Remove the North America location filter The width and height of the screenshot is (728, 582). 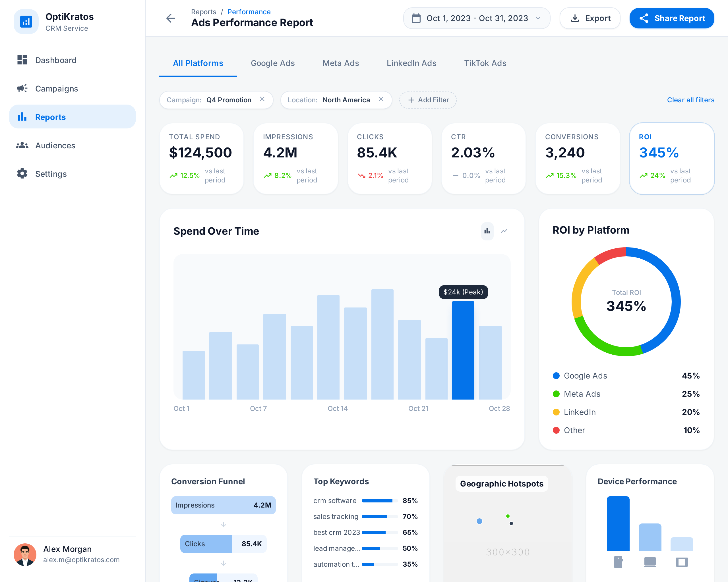(x=381, y=99)
